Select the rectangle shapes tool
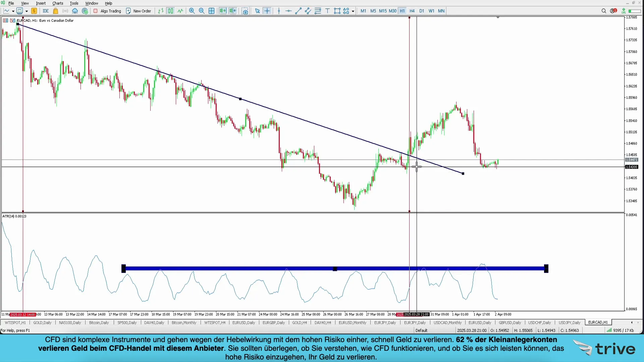The height and width of the screenshot is (362, 644). pyautogui.click(x=337, y=11)
